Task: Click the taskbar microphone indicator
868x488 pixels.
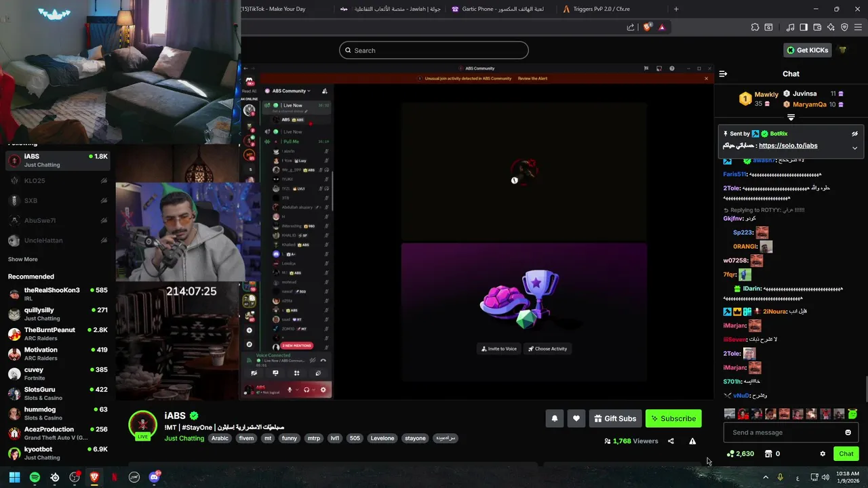Action: [x=780, y=477]
